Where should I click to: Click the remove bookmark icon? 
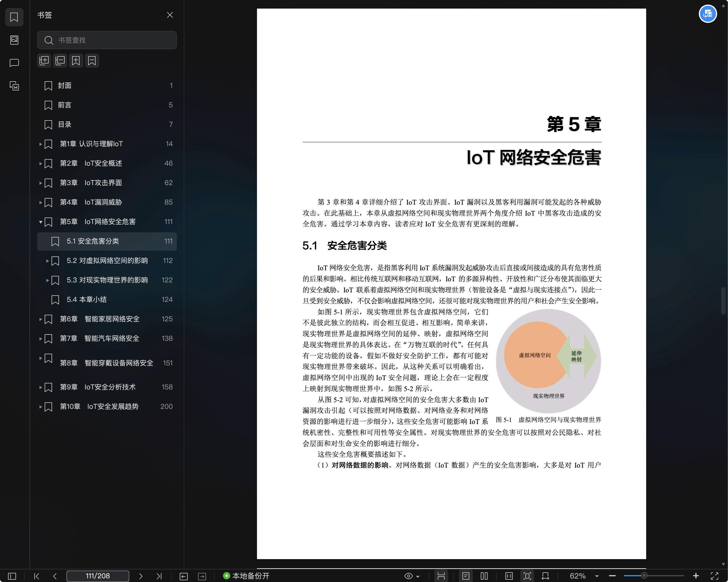pos(92,61)
